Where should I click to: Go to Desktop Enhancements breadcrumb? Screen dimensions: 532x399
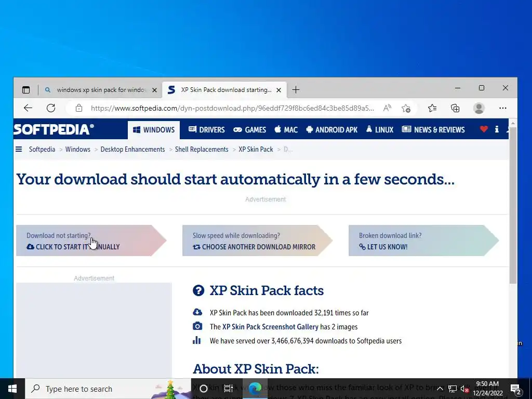click(132, 149)
